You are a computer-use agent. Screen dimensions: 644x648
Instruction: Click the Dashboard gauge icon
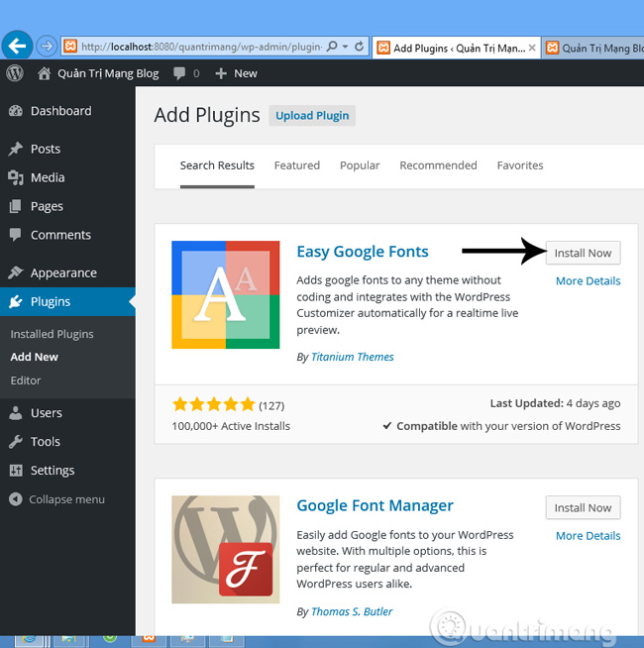point(16,111)
